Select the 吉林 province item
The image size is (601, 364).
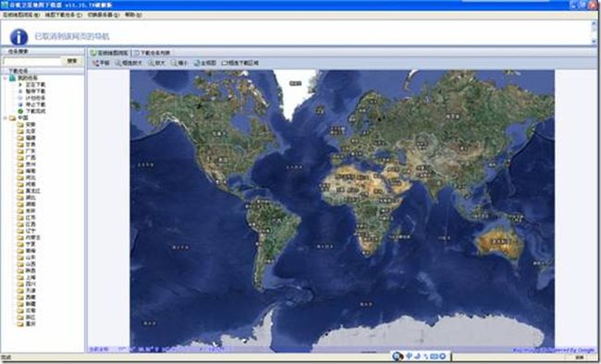(31, 211)
